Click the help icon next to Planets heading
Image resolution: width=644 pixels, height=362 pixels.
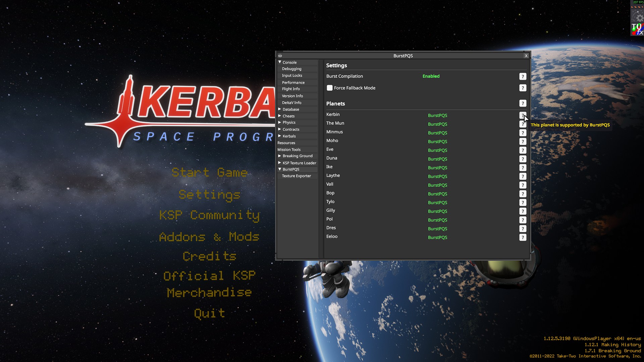coord(523,103)
